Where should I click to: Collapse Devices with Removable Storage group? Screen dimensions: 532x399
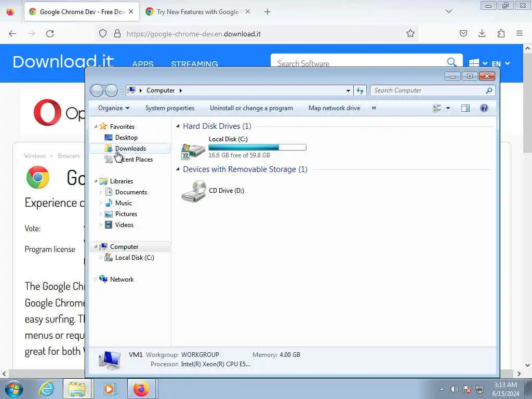click(x=178, y=169)
